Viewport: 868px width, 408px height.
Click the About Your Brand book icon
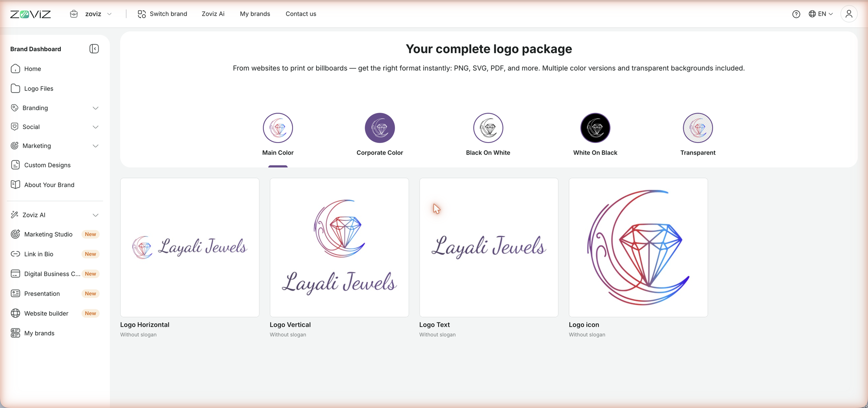[x=15, y=185]
